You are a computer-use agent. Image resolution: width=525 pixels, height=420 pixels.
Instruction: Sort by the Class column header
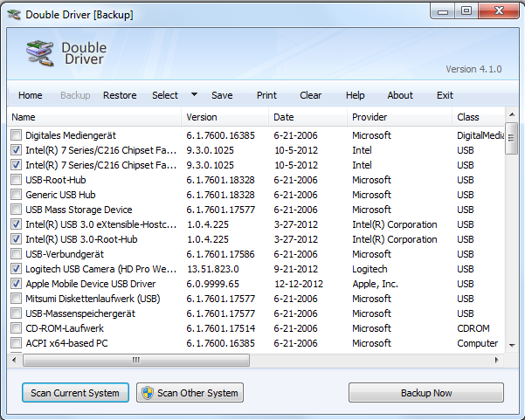point(479,117)
